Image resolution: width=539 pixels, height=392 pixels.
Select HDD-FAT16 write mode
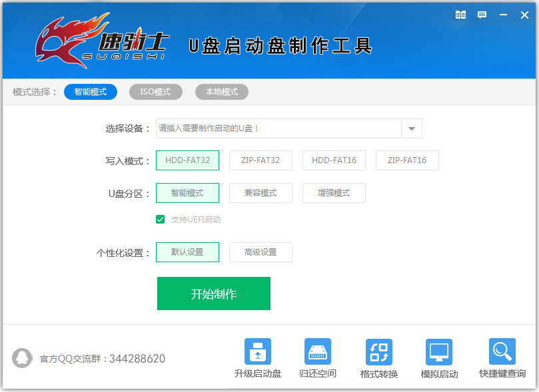(x=334, y=160)
